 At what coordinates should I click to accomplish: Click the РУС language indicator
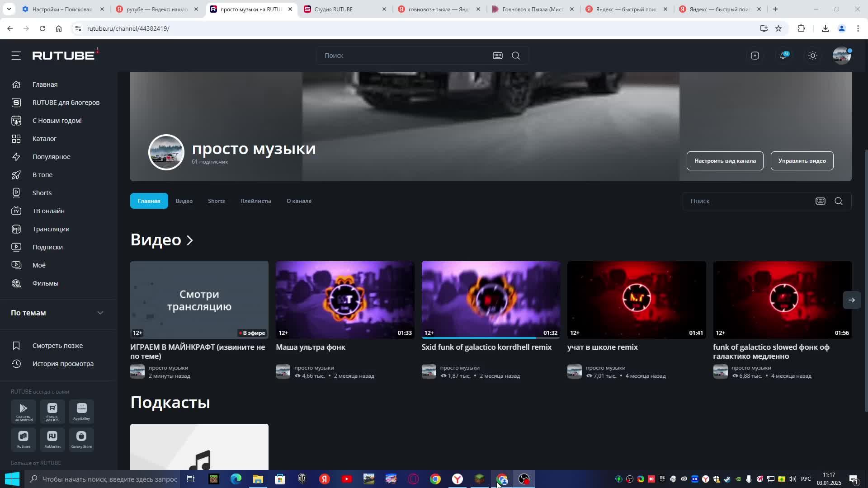click(806, 479)
